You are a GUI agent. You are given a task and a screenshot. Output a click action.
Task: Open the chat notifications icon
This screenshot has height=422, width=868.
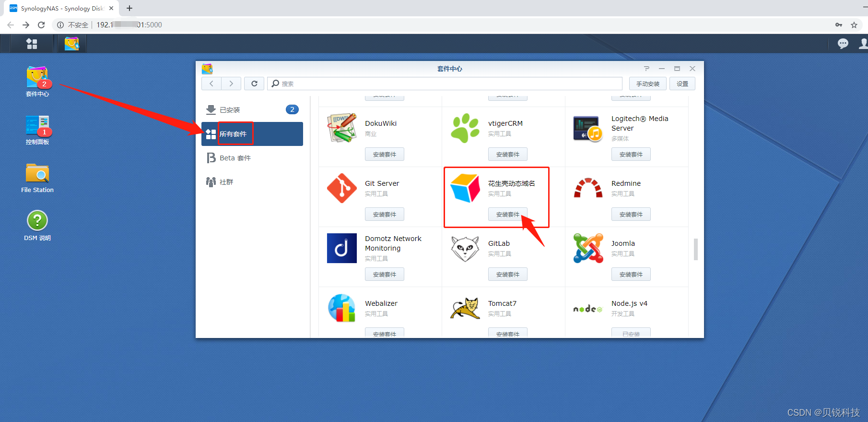[x=843, y=44]
